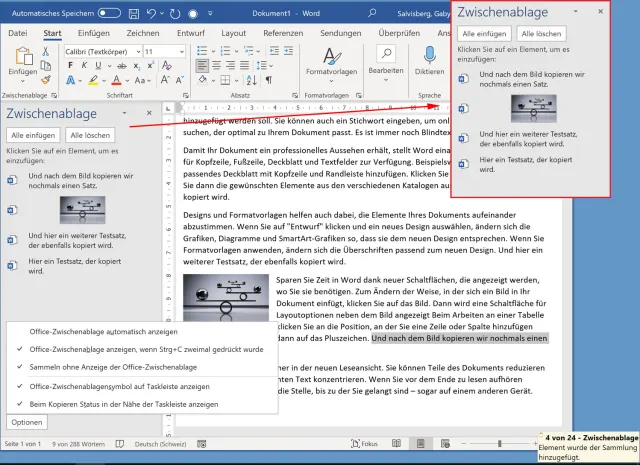Click the Einfügen paste icon

[x=21, y=56]
